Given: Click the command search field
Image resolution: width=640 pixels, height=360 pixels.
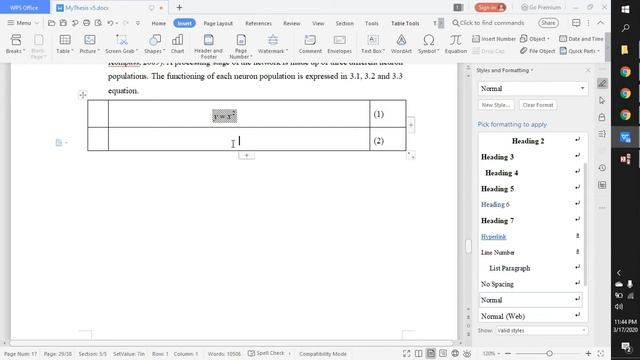Looking at the screenshot, I should (488, 23).
